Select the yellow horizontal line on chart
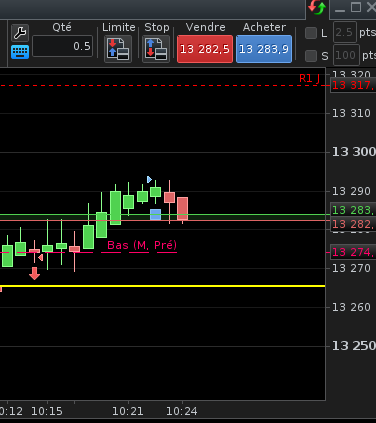 163,286
